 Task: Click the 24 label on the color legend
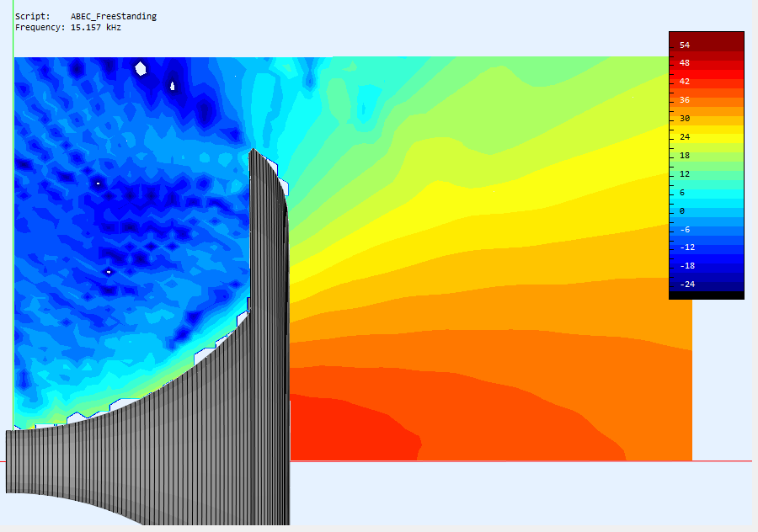(x=685, y=136)
